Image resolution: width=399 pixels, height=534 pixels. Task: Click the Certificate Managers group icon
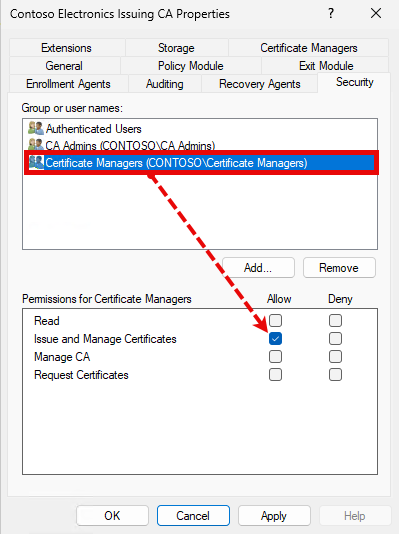36,162
